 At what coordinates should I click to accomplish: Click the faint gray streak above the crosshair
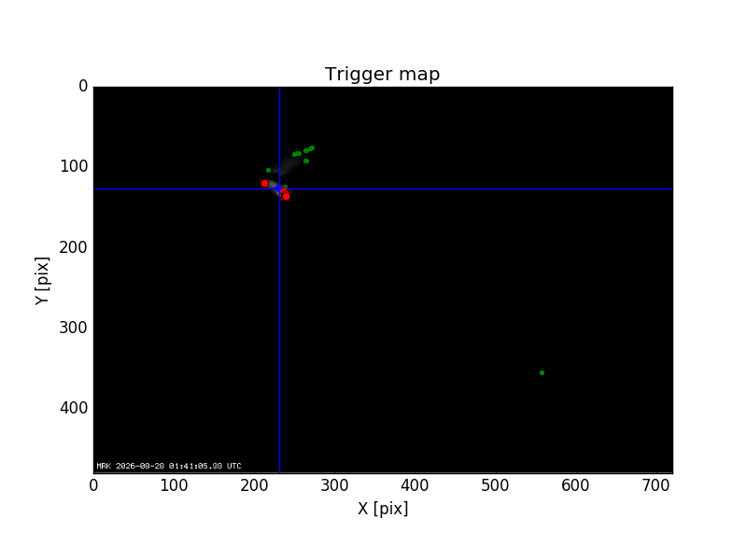[x=287, y=165]
